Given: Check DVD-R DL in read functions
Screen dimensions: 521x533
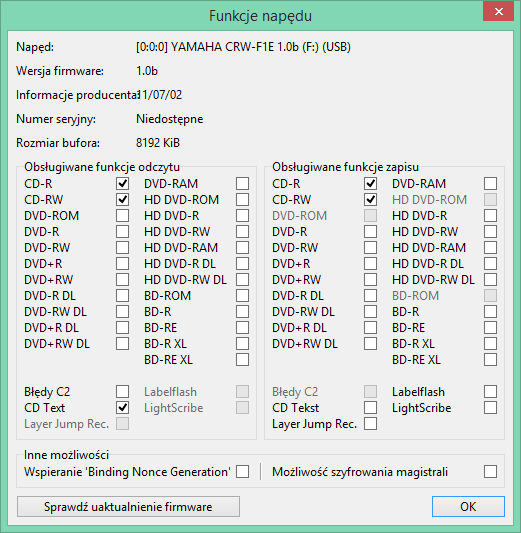Looking at the screenshot, I should pyautogui.click(x=122, y=295).
